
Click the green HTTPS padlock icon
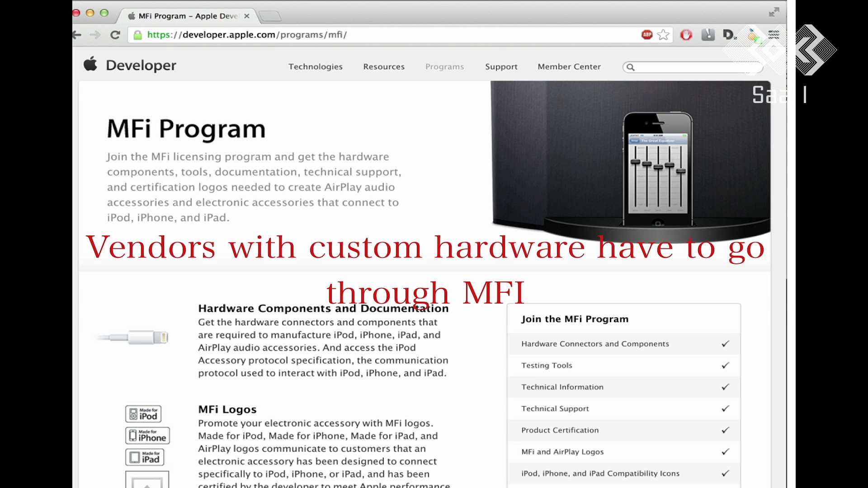coord(138,35)
